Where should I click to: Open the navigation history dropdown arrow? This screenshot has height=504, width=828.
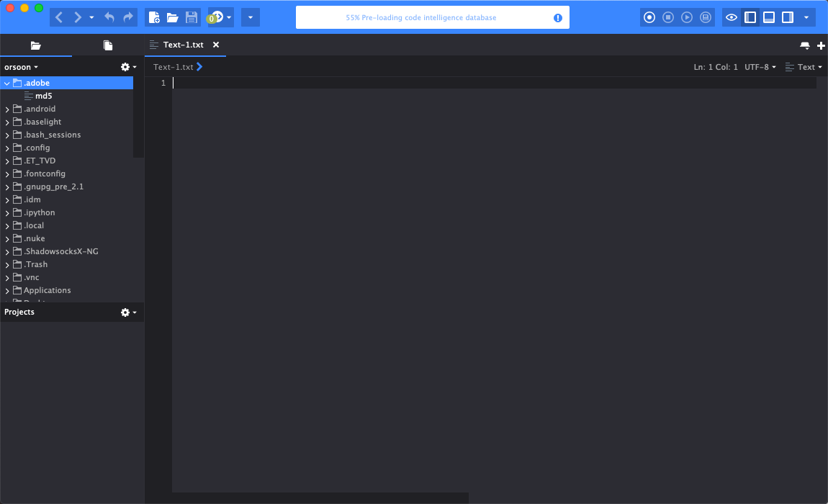tap(91, 17)
